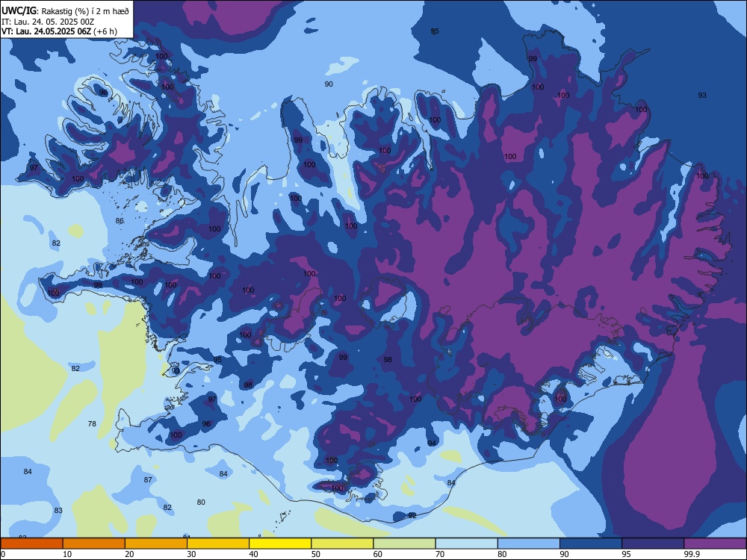Select the amber 30–40 legend swatch

coord(218,544)
